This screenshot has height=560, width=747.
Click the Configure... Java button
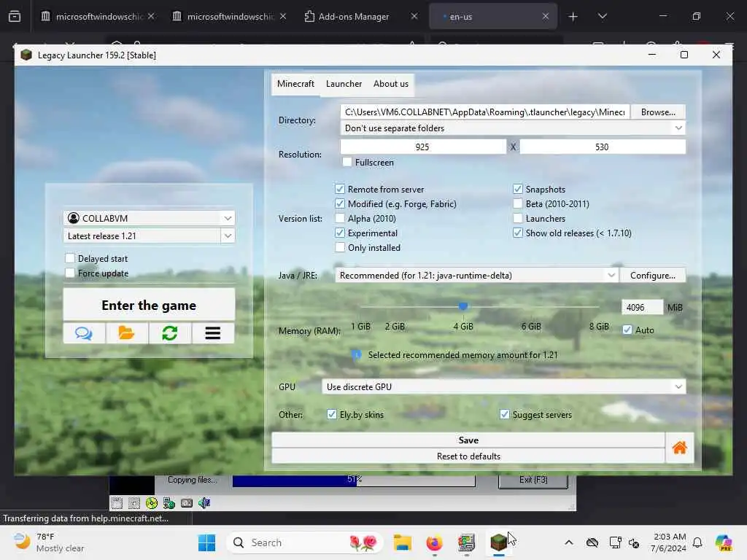click(653, 275)
